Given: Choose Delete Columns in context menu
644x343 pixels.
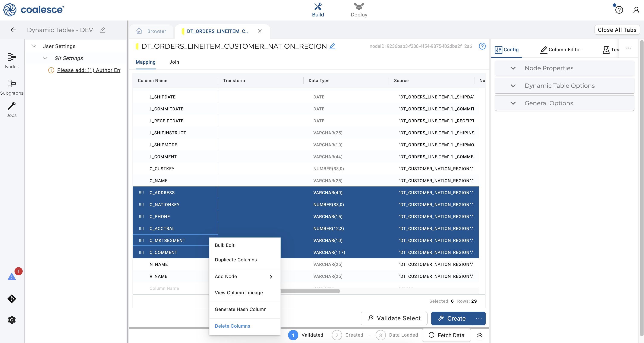Looking at the screenshot, I should tap(232, 326).
